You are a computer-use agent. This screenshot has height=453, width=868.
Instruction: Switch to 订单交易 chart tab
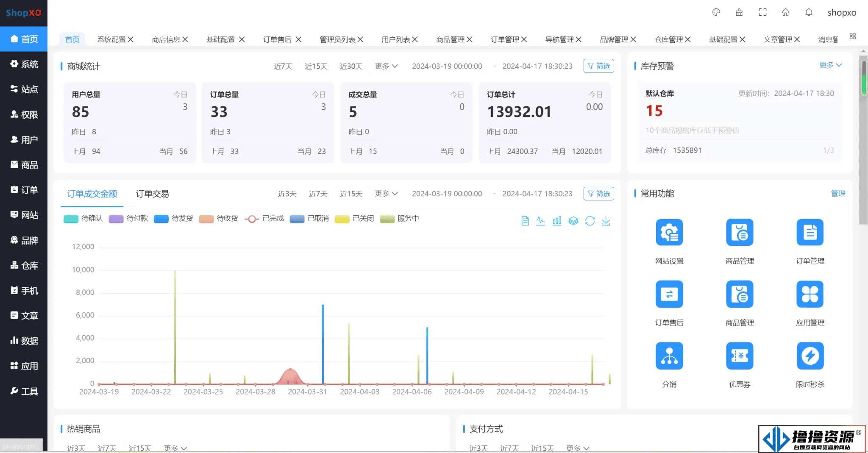[x=152, y=194]
